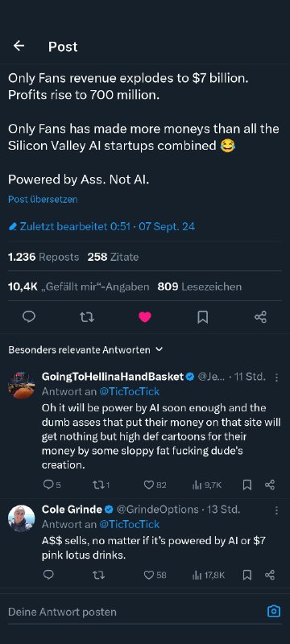Open Cole Grinde's profile picture
Screen dimensions: 290x644
click(x=22, y=518)
